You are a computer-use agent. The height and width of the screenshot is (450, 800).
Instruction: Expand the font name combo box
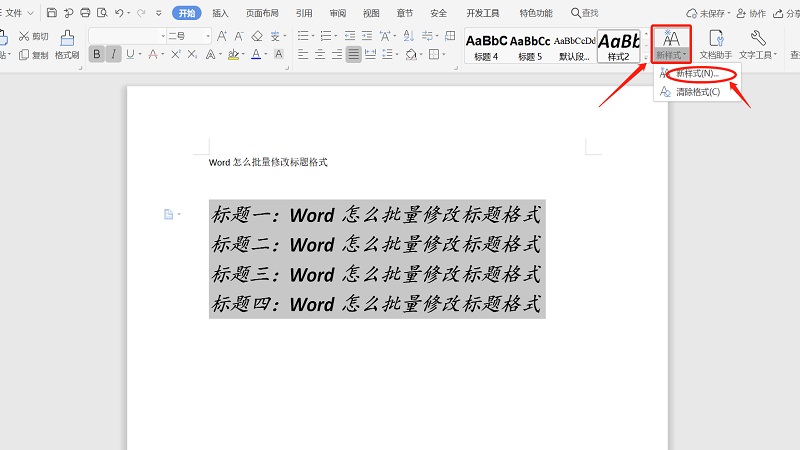tap(163, 36)
